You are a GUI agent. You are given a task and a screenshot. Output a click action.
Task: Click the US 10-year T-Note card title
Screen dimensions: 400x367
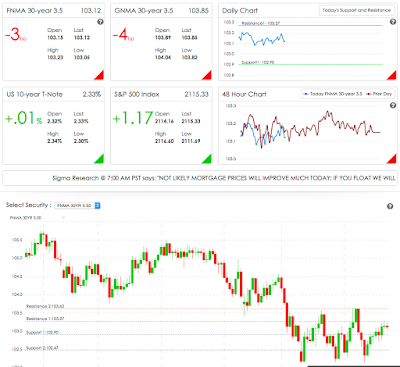coord(35,94)
